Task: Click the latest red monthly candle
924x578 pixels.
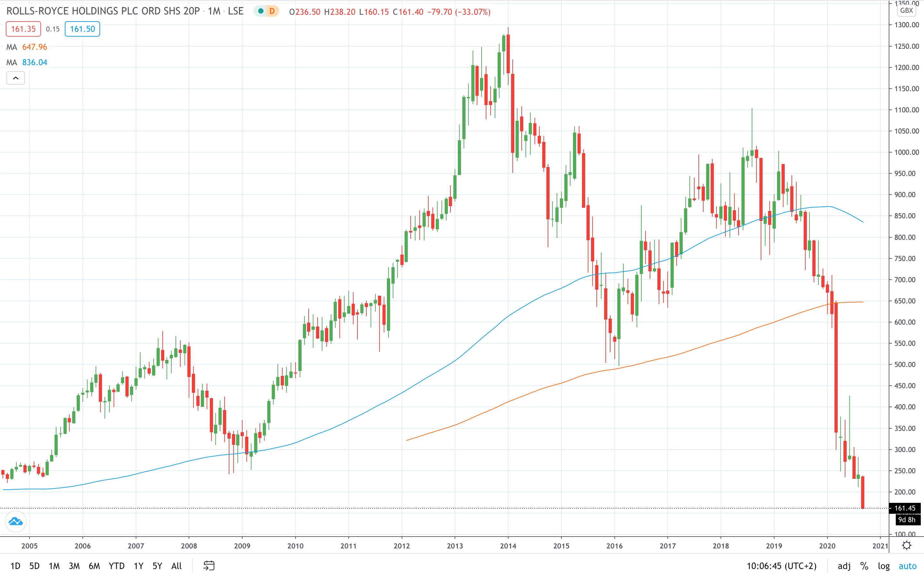Action: tap(862, 492)
